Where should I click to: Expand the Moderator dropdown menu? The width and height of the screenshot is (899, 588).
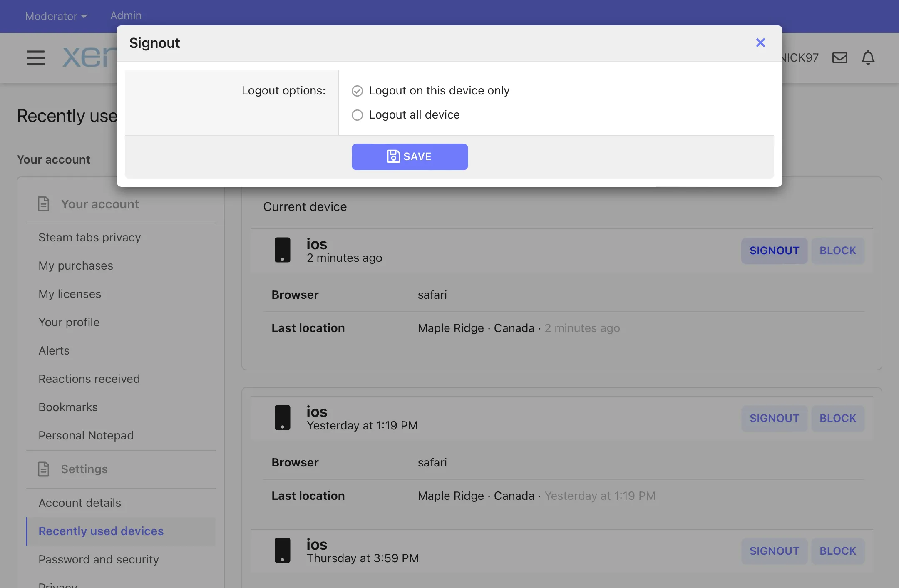point(56,16)
